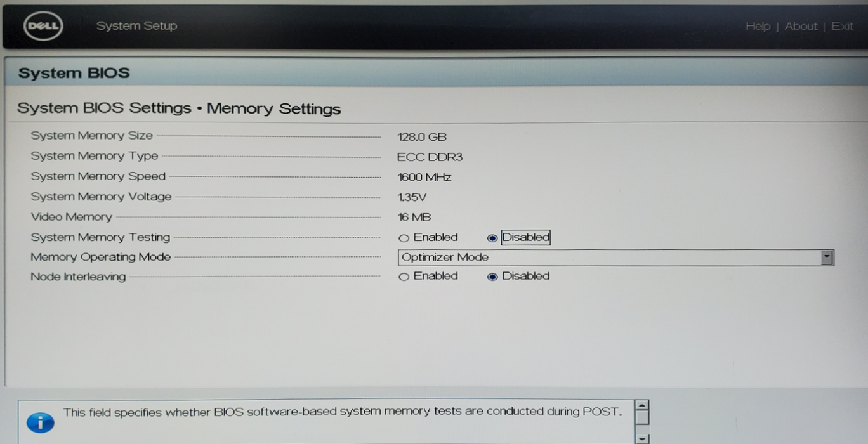Click the ECC DDR3 value
Viewport: 868px width, 444px height.
point(430,157)
